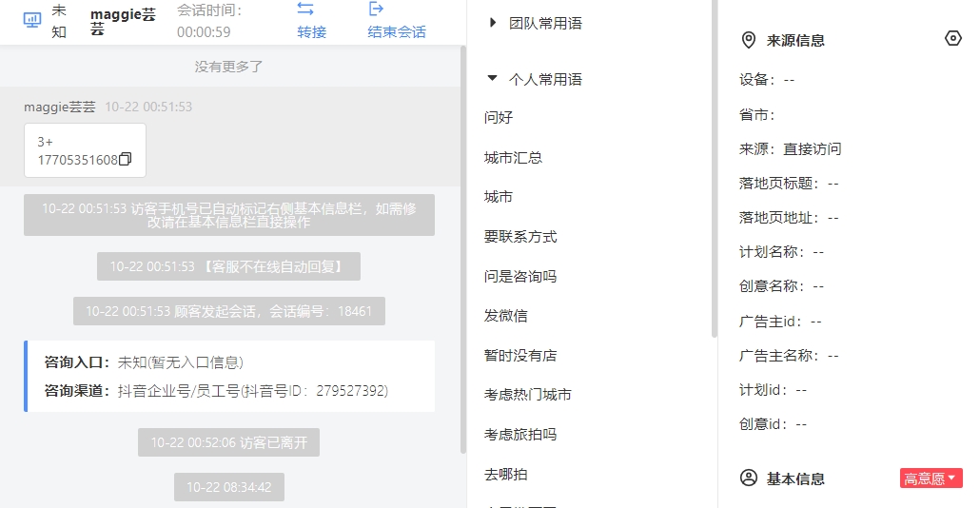Screen dimensions: 980x508
Task: Click the 结束会话 end session button
Action: (397, 31)
